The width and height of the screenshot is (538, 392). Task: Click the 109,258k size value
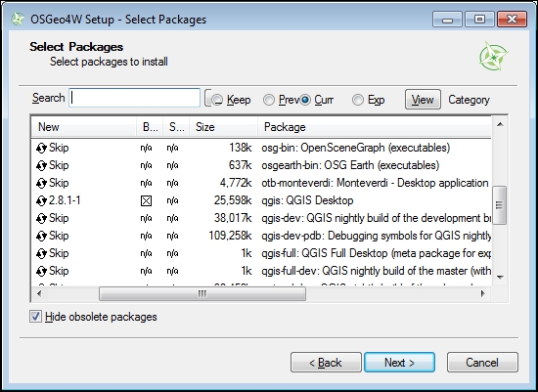click(230, 236)
